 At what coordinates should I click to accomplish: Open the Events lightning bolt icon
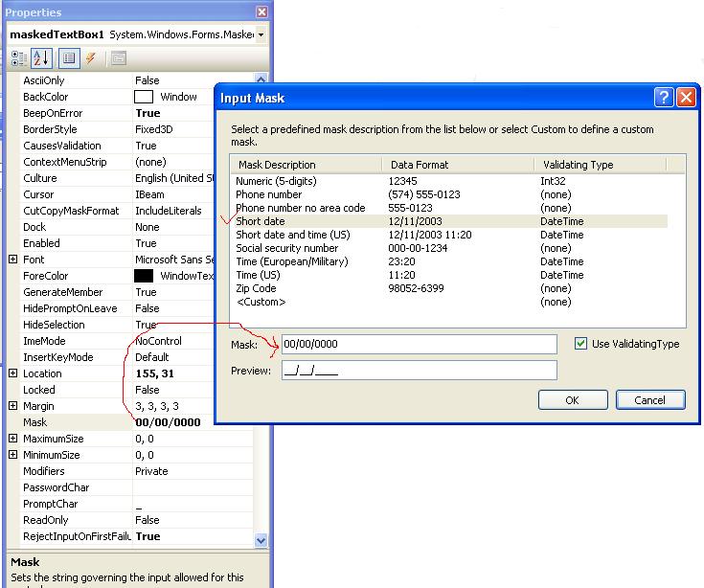tap(91, 58)
